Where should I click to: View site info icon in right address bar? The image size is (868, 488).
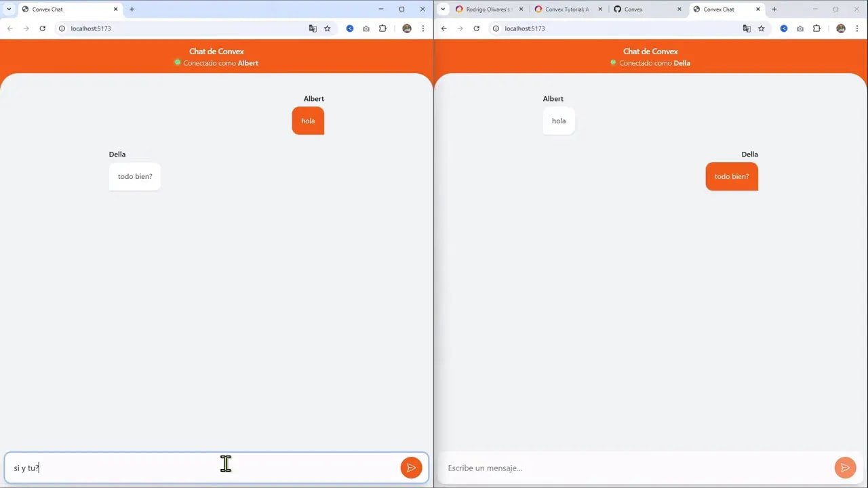496,28
